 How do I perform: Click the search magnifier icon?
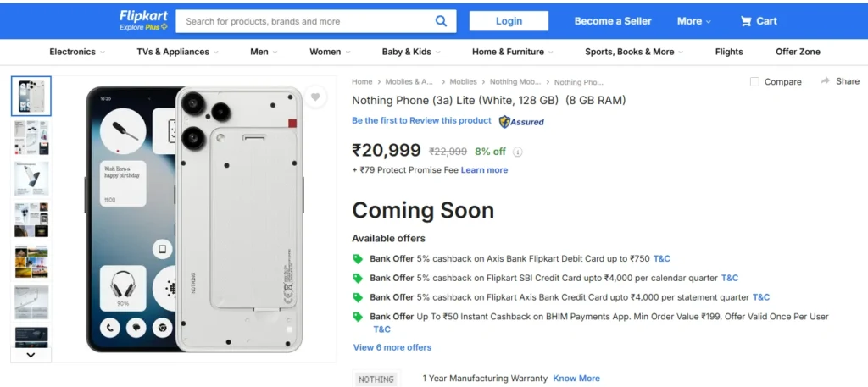tap(441, 21)
